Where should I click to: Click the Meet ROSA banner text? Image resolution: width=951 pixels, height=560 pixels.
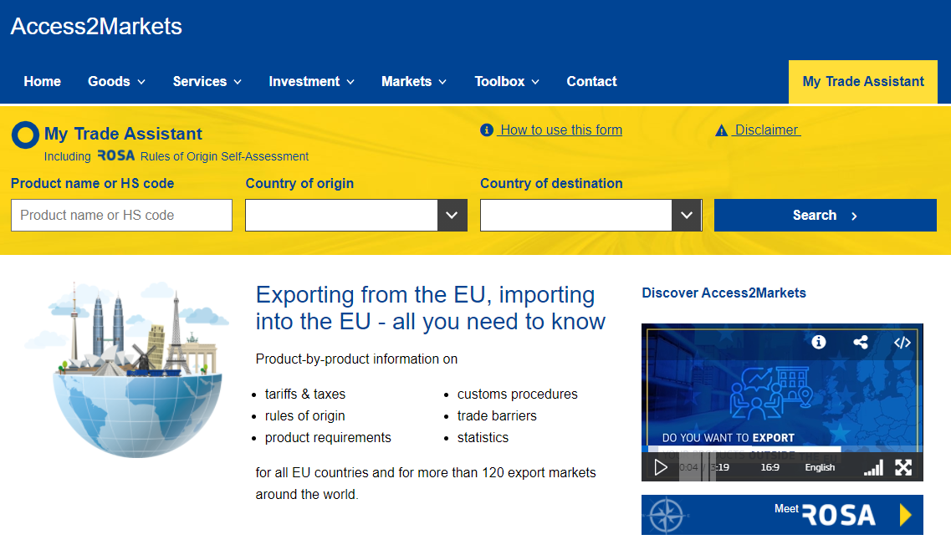(x=824, y=515)
